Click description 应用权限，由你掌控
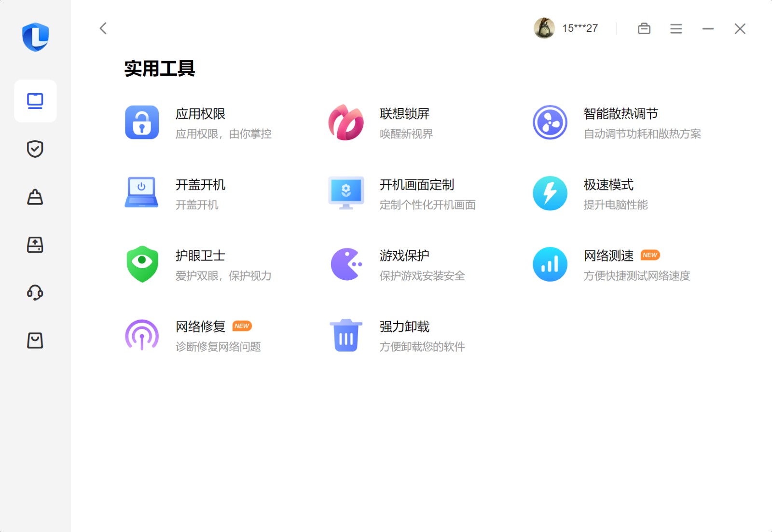Viewport: 772px width, 532px height. pos(223,134)
